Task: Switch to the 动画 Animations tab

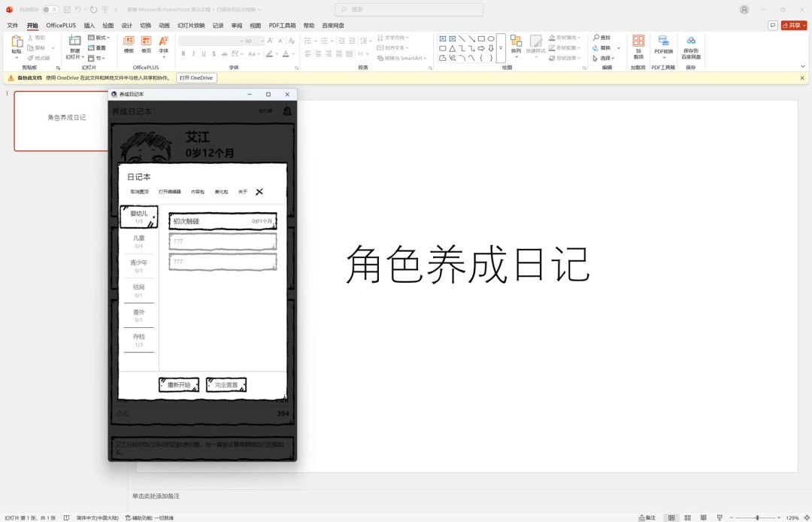Action: 164,26
